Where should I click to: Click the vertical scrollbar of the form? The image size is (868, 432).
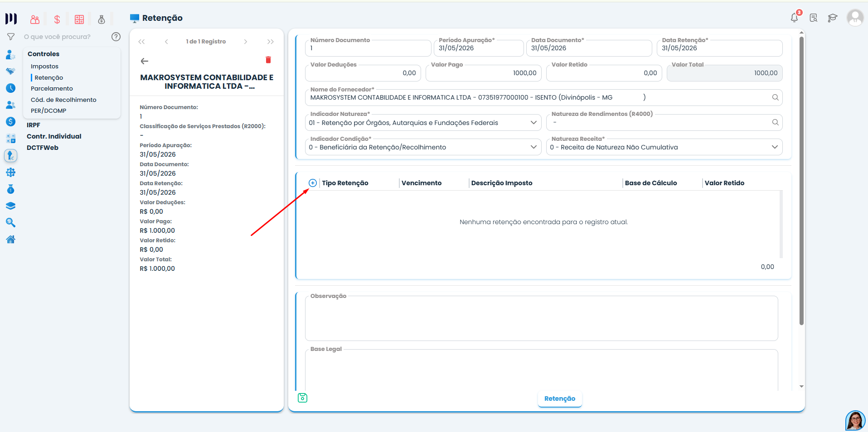[x=801, y=181]
